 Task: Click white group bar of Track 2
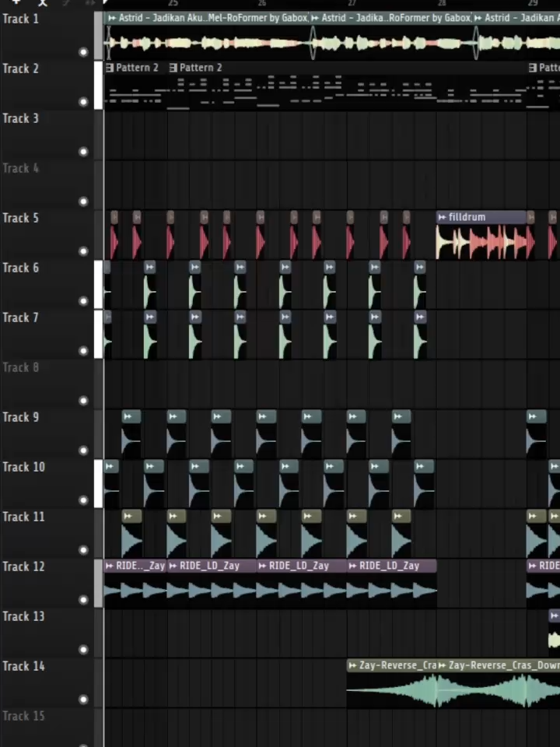[x=99, y=86]
